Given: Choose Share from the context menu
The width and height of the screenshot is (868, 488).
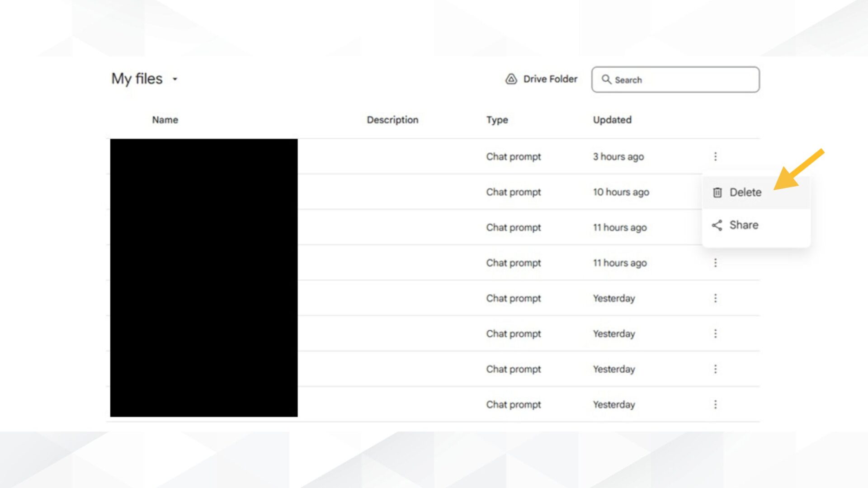Looking at the screenshot, I should pyautogui.click(x=744, y=225).
